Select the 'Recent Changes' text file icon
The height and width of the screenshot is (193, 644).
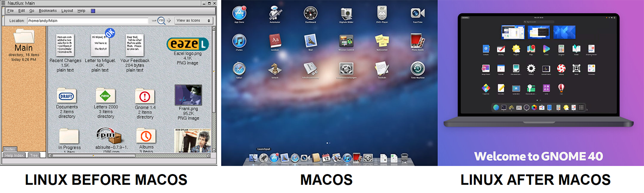tap(65, 45)
